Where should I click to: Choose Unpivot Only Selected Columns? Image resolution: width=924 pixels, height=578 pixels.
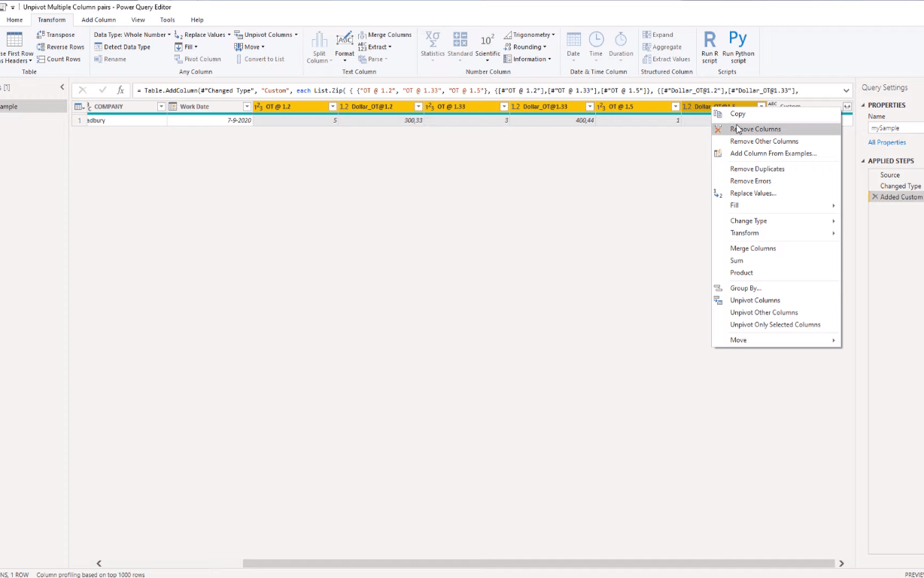pos(776,325)
